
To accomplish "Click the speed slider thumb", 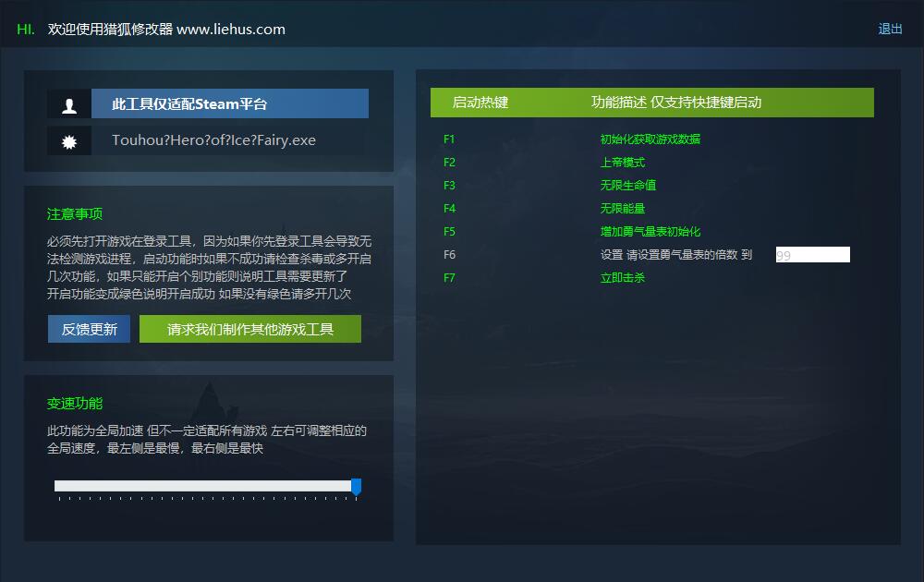I will coord(356,487).
